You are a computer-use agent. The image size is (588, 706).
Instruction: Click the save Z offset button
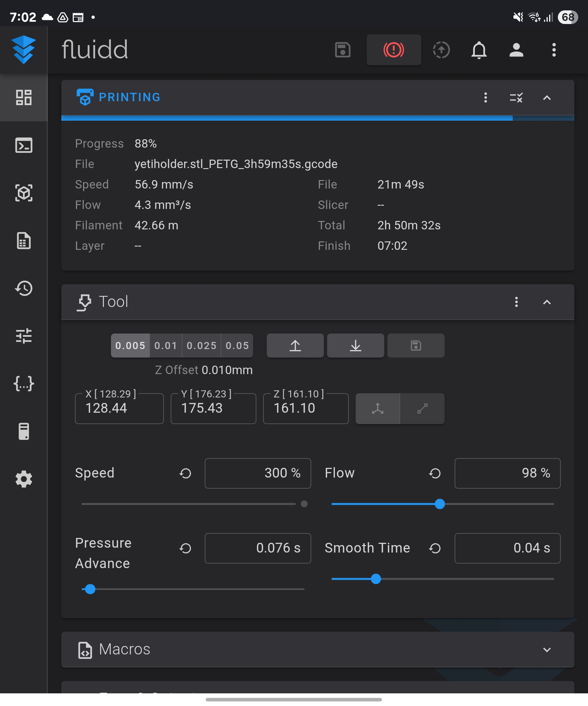pyautogui.click(x=416, y=346)
